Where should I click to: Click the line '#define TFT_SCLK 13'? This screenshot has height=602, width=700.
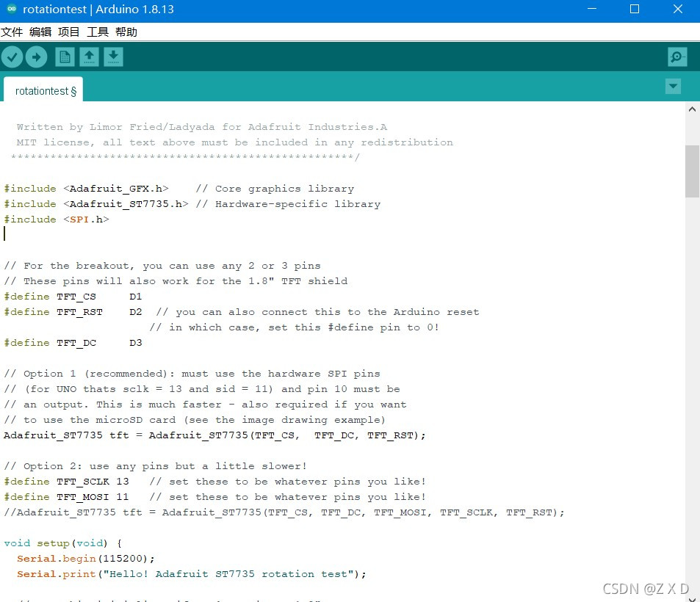tap(67, 482)
